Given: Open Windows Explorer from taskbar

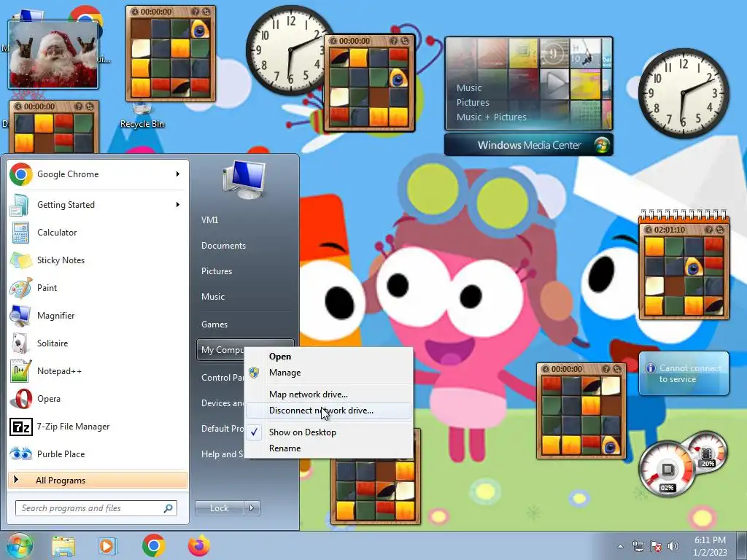Looking at the screenshot, I should tap(63, 545).
